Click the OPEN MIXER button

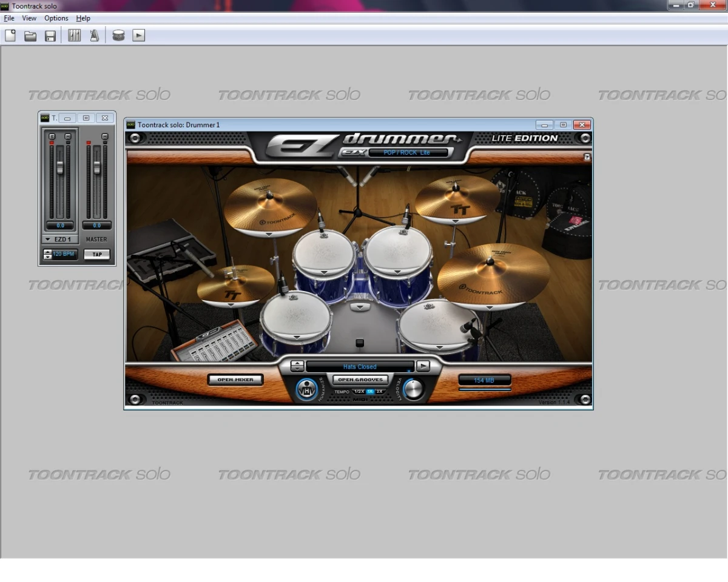tap(236, 380)
